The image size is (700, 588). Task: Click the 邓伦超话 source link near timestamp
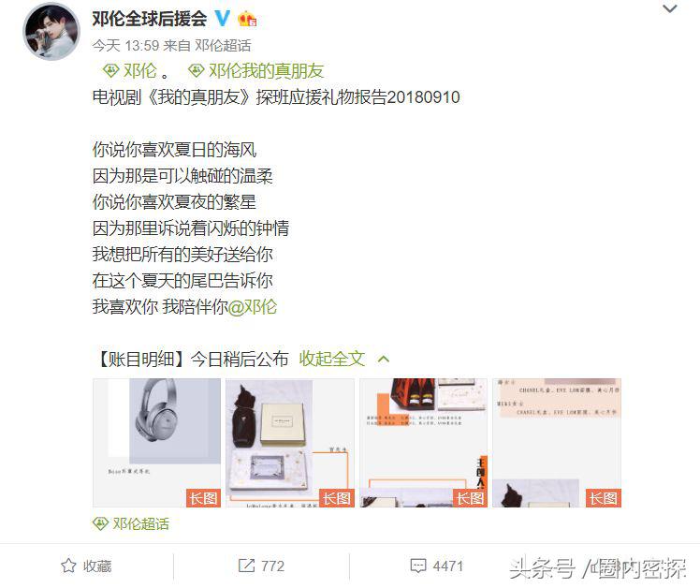point(223,46)
